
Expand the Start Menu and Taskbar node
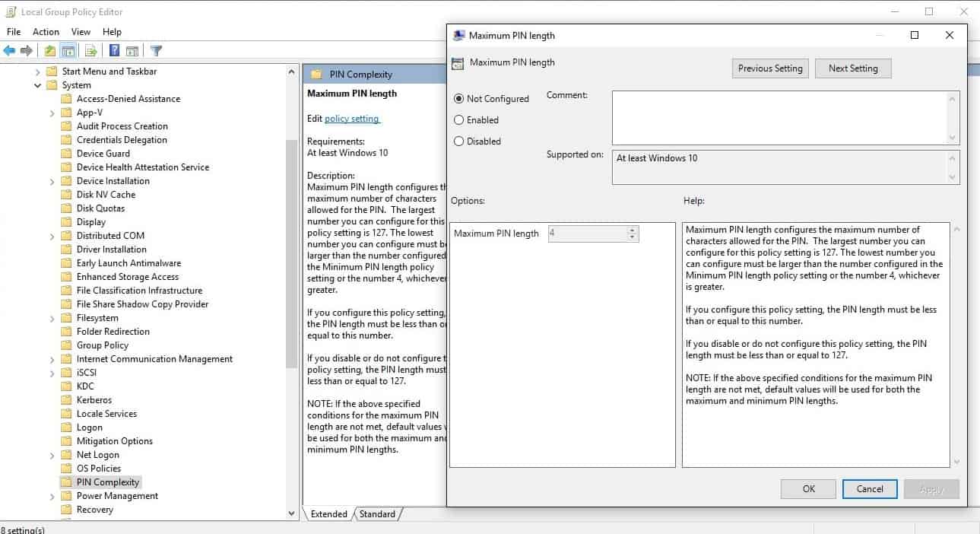coord(37,72)
